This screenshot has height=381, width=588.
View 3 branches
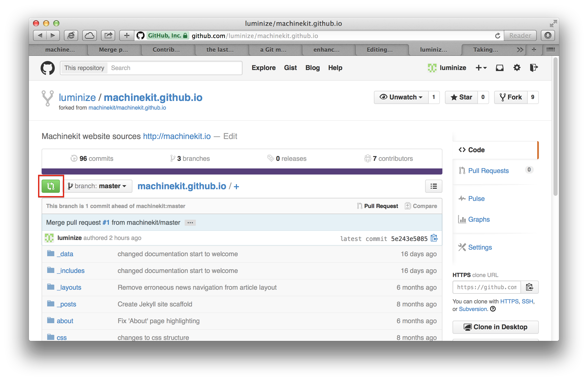[190, 159]
